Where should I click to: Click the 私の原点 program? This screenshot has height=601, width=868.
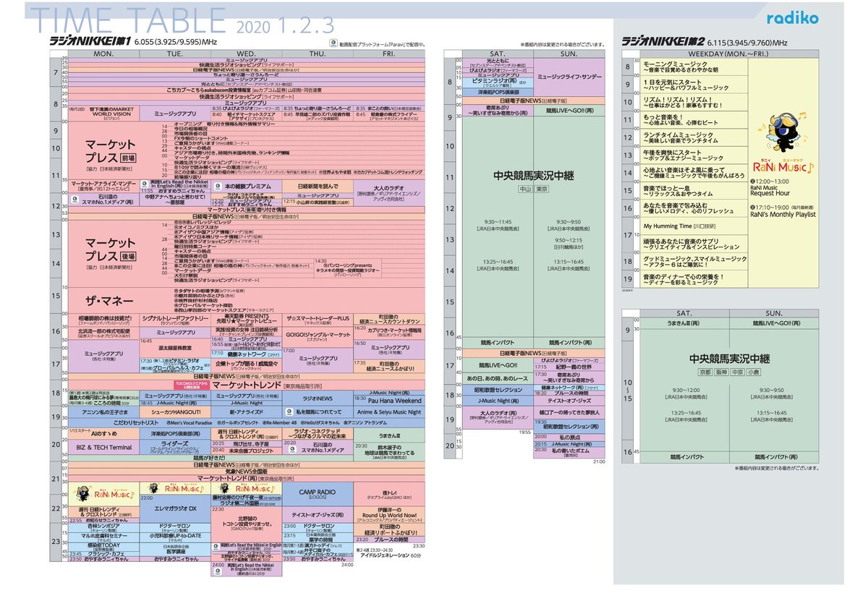pos(569,438)
